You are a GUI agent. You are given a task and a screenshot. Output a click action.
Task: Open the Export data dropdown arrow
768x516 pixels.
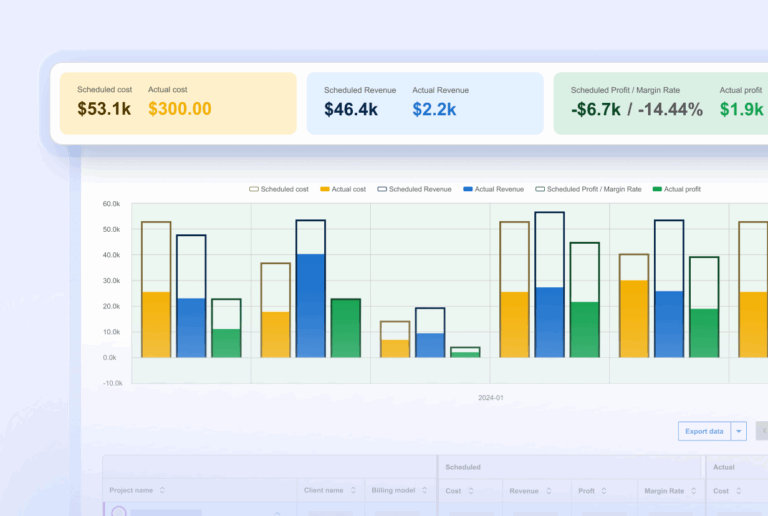pos(739,431)
